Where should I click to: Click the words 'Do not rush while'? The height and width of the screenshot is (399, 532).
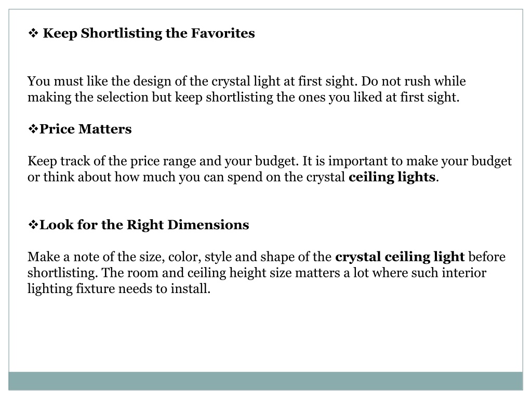tap(413, 82)
